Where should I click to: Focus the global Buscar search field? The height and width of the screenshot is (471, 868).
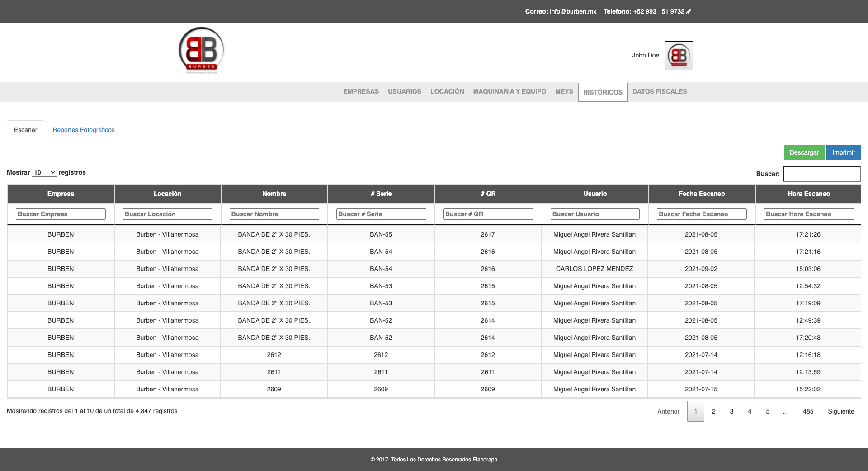(821, 174)
